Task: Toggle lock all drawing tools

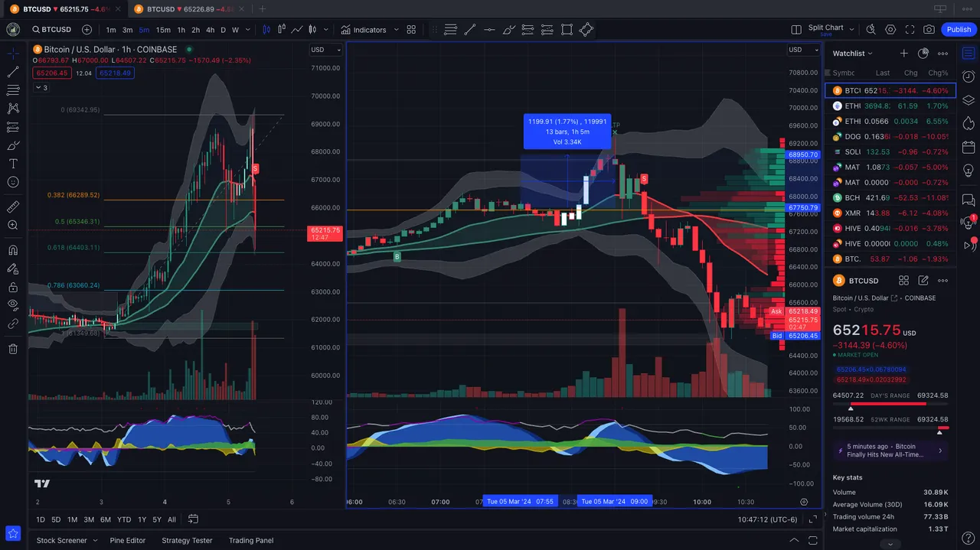Action: click(x=13, y=287)
